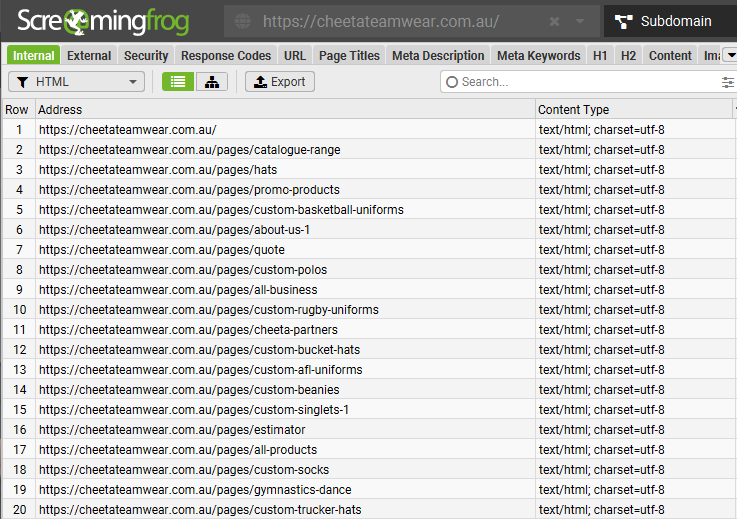Select the all-business address row
The width and height of the screenshot is (737, 519).
[285, 290]
